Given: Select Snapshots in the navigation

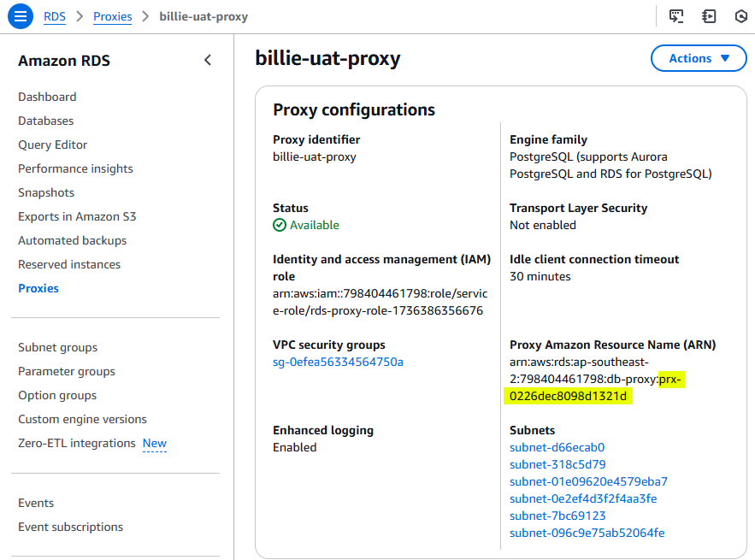Looking at the screenshot, I should click(46, 192).
